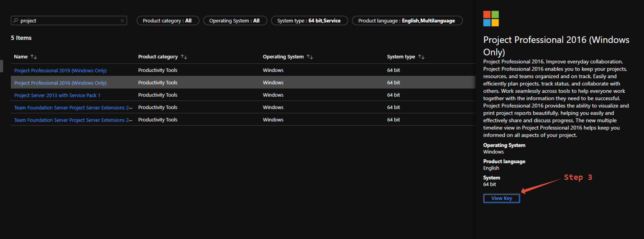
Task: Open the Operating System filter
Action: tap(235, 21)
